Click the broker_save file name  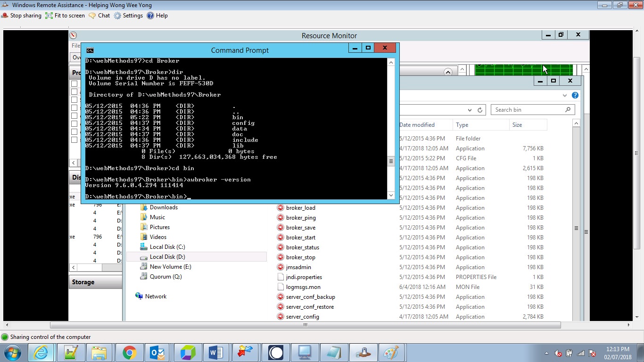(301, 228)
